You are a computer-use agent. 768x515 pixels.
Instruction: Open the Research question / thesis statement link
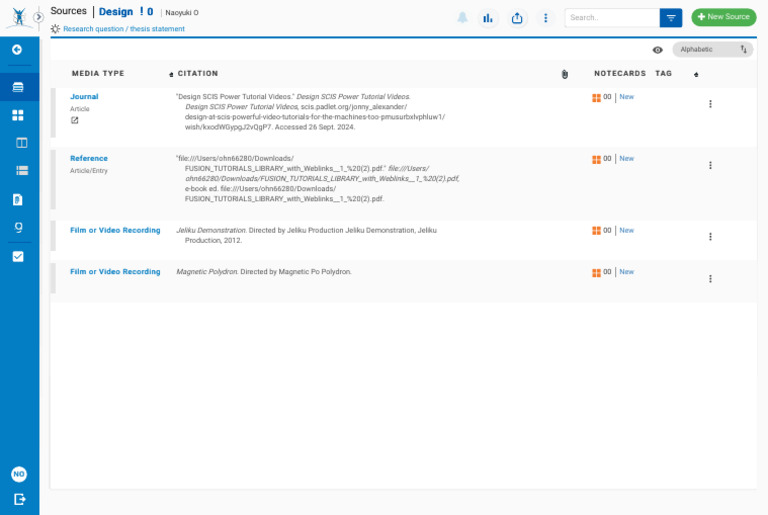pos(124,29)
